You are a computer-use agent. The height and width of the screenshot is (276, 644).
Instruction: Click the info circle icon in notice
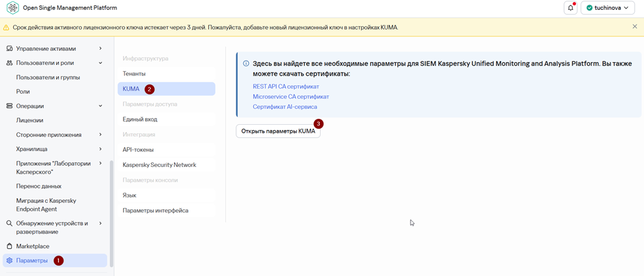point(246,63)
